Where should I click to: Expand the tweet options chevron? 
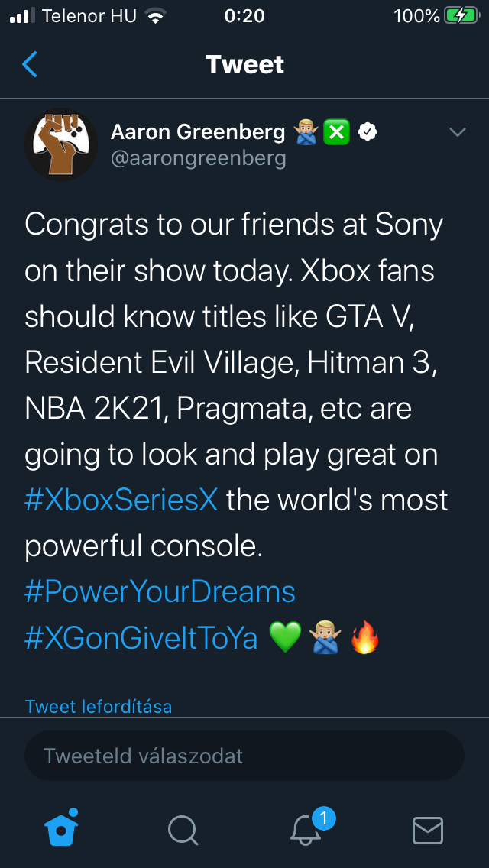click(457, 133)
